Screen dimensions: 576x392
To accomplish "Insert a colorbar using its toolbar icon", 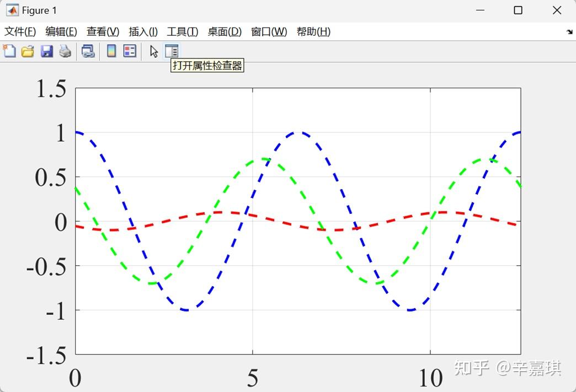I will (111, 51).
